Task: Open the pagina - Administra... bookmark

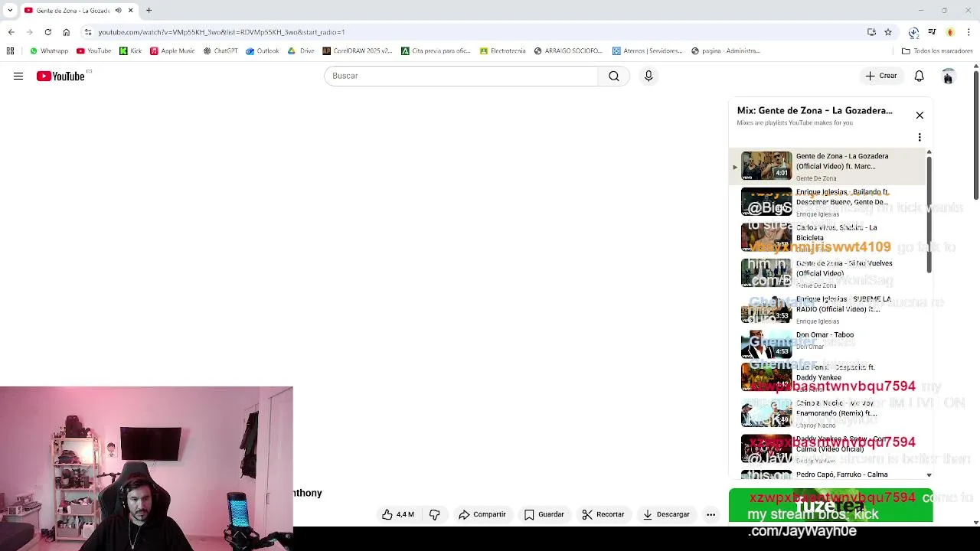Action: (726, 51)
